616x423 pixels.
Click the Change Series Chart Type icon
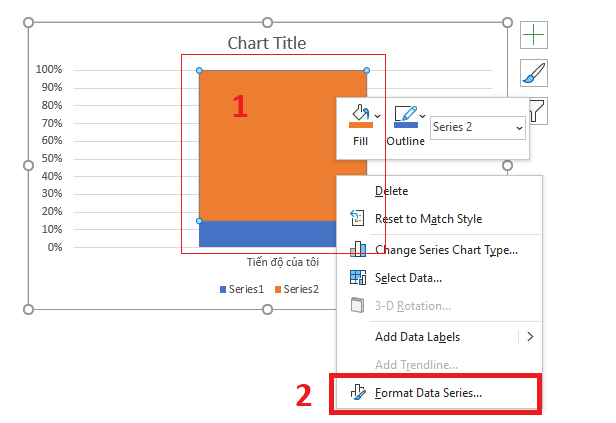[x=358, y=249]
